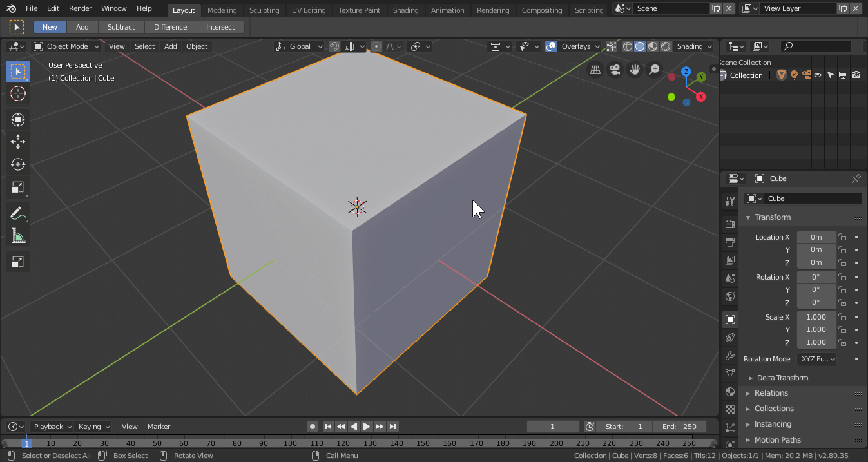868x462 pixels.
Task: Open the Object Mode dropdown
Action: tap(67, 46)
